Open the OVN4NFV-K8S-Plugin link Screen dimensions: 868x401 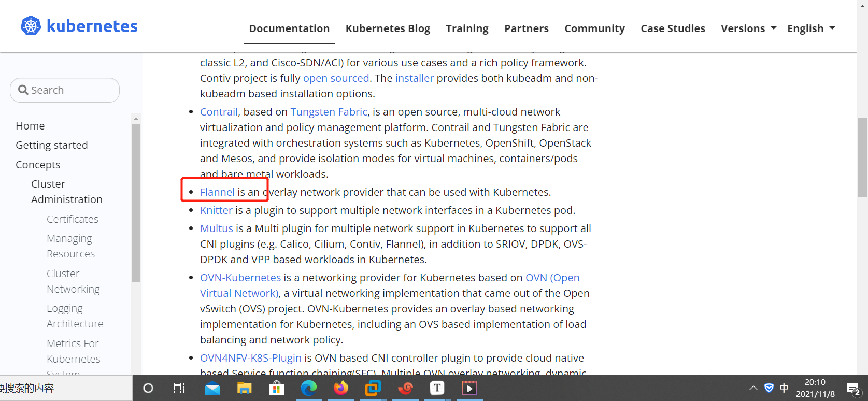pos(251,358)
